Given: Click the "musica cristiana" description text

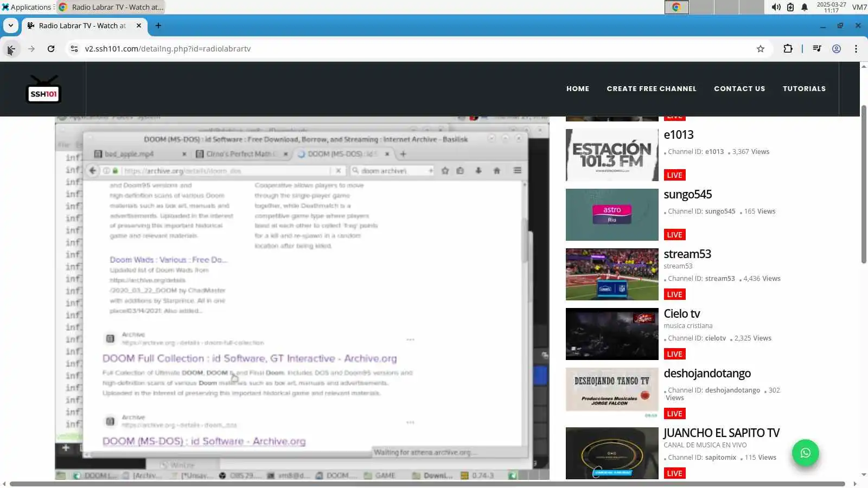Looking at the screenshot, I should pos(688,326).
